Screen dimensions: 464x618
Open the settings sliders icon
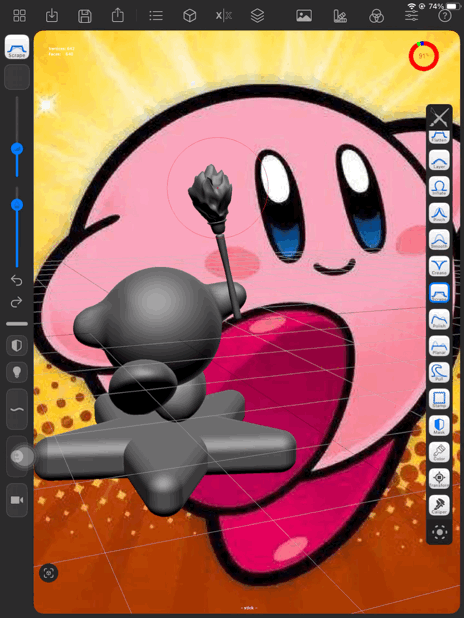click(x=411, y=16)
